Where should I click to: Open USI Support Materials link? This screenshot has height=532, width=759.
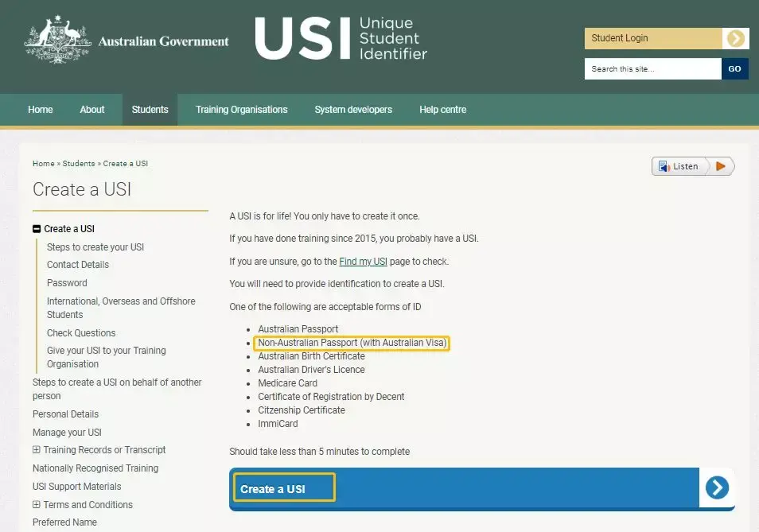pos(77,487)
